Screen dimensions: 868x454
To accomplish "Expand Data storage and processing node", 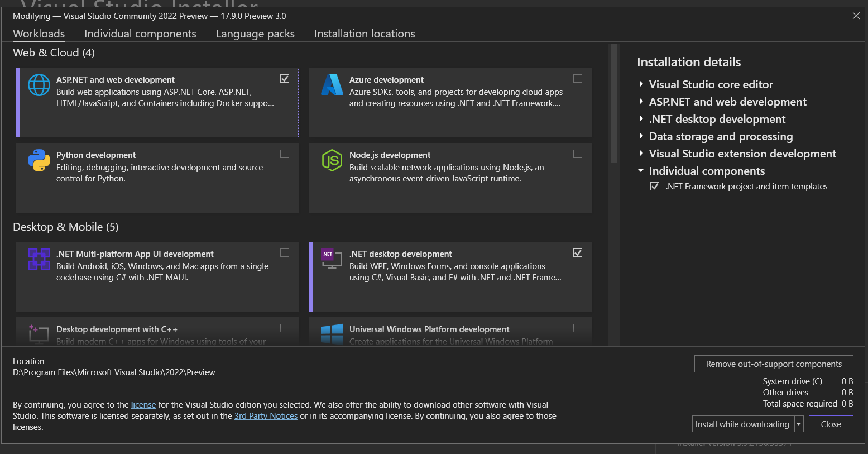I will pyautogui.click(x=641, y=136).
